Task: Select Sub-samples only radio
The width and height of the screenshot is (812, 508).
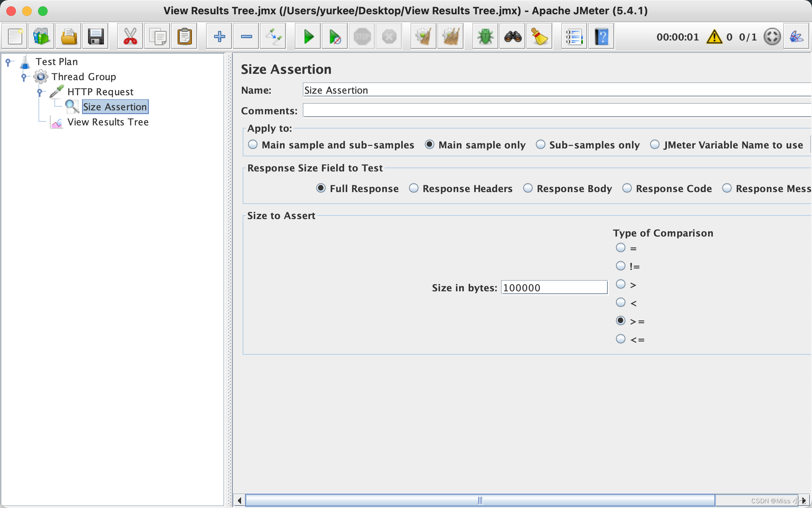Action: (540, 144)
